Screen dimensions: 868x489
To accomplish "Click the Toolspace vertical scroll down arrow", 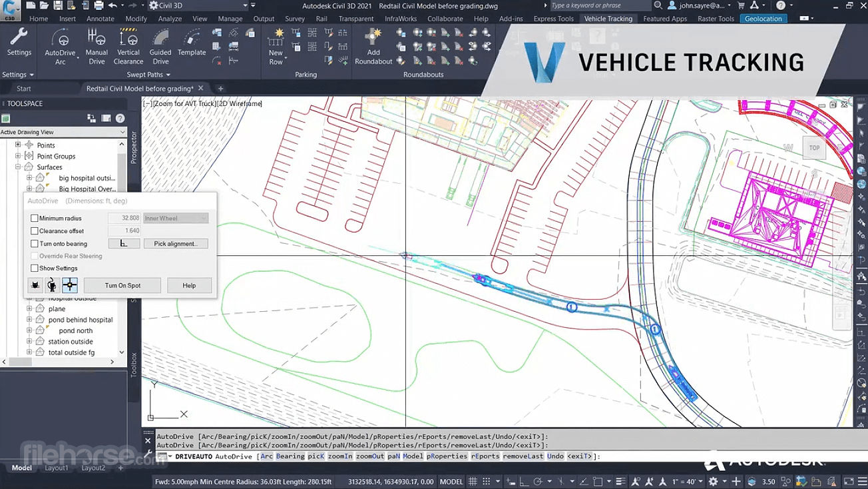I will (x=122, y=352).
